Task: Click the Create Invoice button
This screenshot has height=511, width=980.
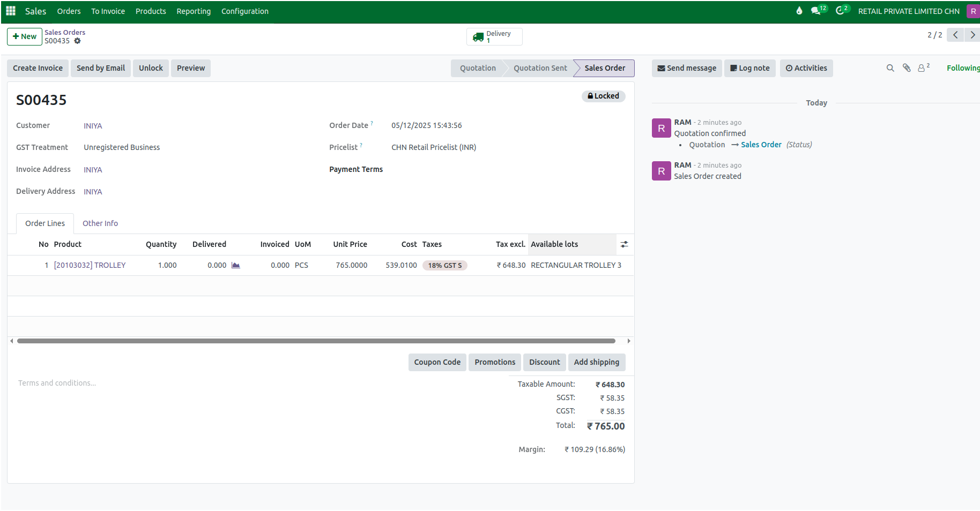Action: coord(38,68)
